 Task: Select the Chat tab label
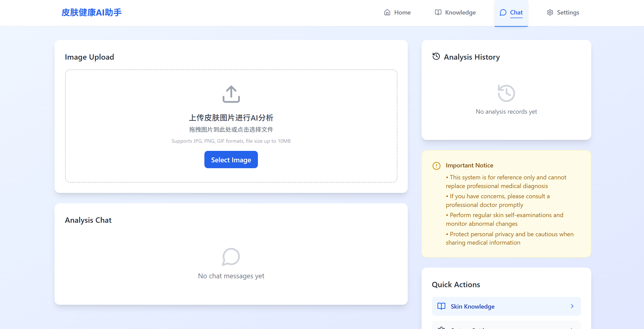pyautogui.click(x=516, y=12)
